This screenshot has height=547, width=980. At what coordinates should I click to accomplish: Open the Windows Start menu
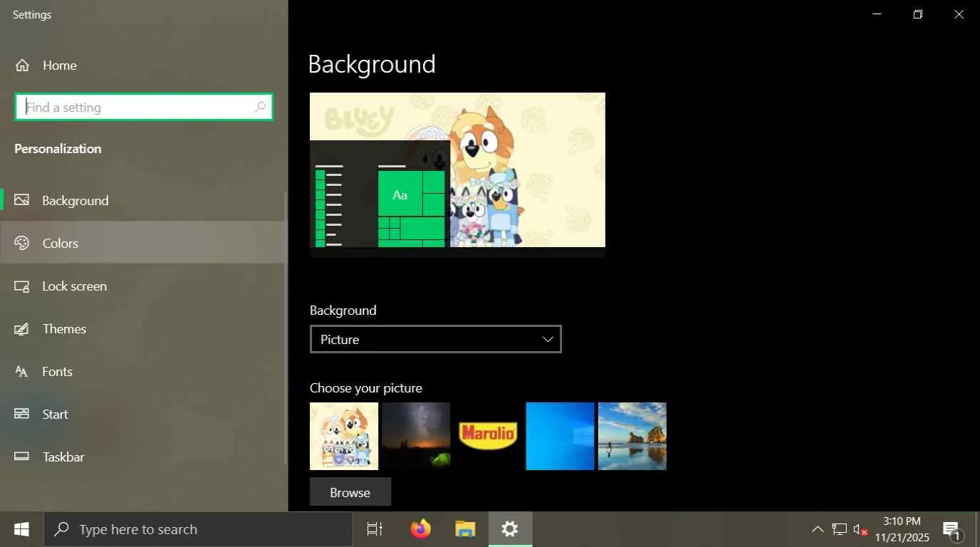[x=21, y=529]
